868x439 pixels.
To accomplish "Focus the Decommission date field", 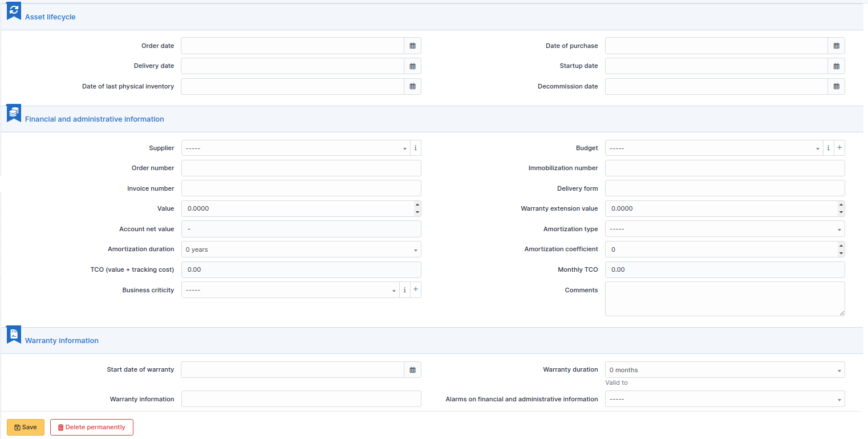I will [x=716, y=87].
